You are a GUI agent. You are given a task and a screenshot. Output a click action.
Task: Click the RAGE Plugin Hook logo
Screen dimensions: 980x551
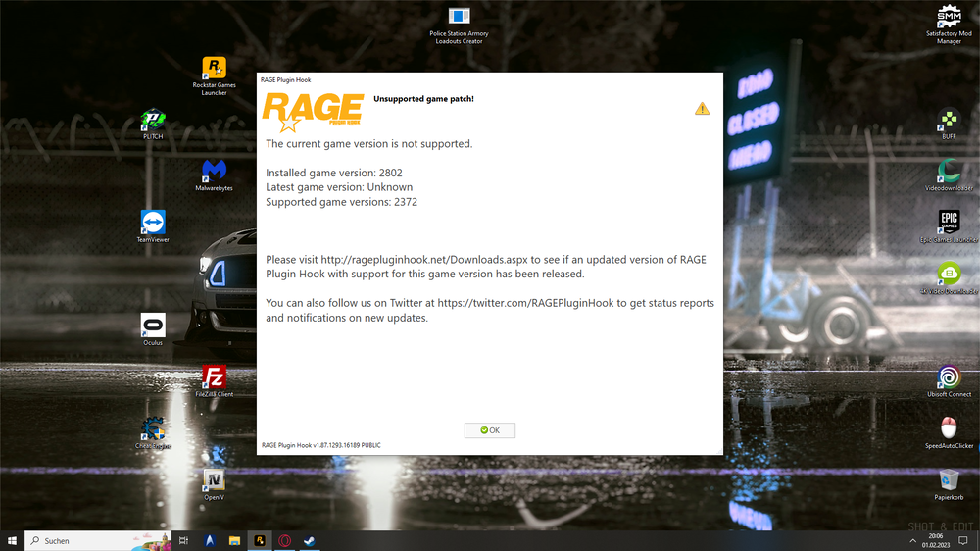click(314, 112)
